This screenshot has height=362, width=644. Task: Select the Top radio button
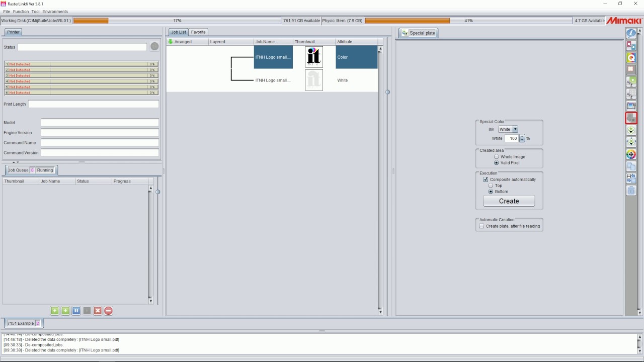(491, 186)
